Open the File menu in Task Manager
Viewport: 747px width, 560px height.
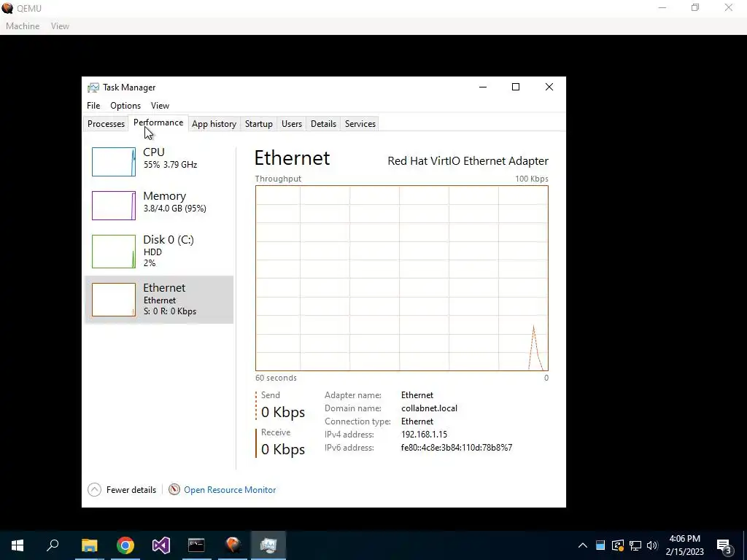(93, 106)
